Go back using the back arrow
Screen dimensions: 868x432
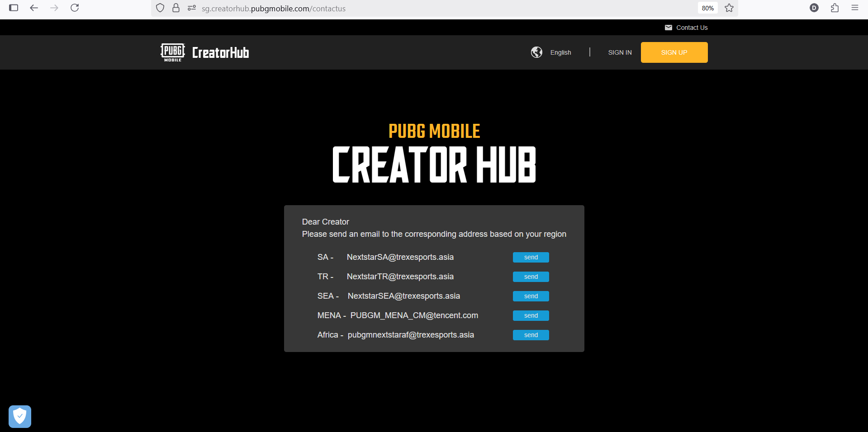[34, 8]
